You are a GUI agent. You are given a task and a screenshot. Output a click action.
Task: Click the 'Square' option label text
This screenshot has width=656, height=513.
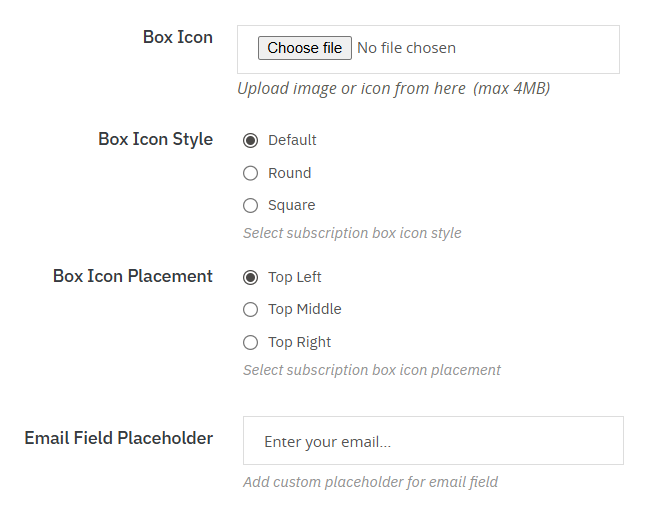click(291, 205)
